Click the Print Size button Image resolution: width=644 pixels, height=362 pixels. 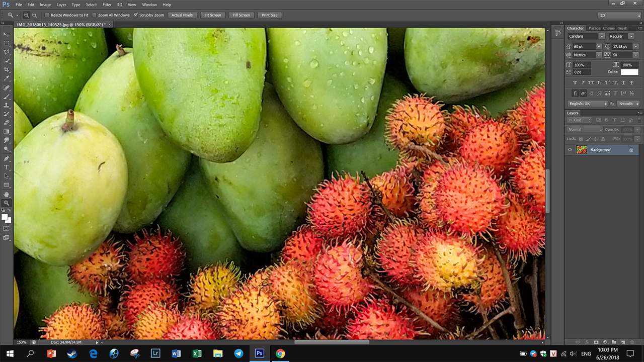tap(269, 15)
